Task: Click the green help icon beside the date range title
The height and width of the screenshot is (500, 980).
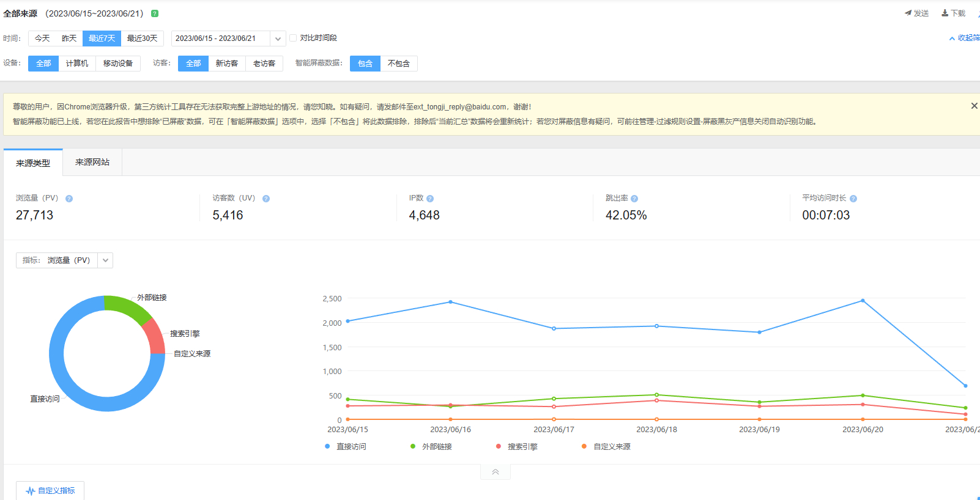Action: [x=155, y=13]
